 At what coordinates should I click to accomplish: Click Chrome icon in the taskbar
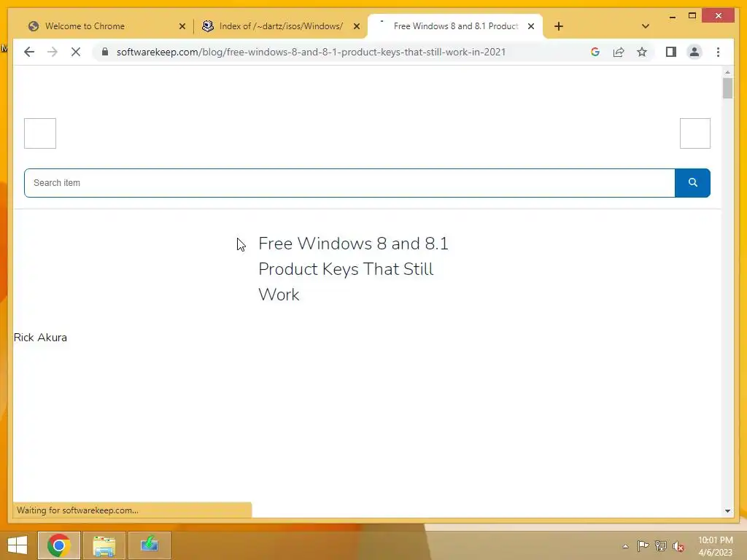(59, 545)
